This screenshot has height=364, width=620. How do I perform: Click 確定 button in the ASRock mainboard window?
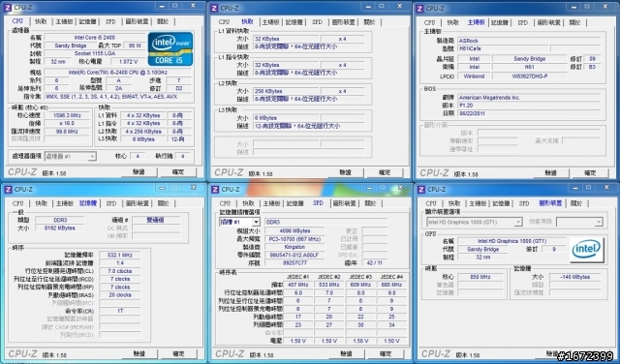pyautogui.click(x=590, y=173)
